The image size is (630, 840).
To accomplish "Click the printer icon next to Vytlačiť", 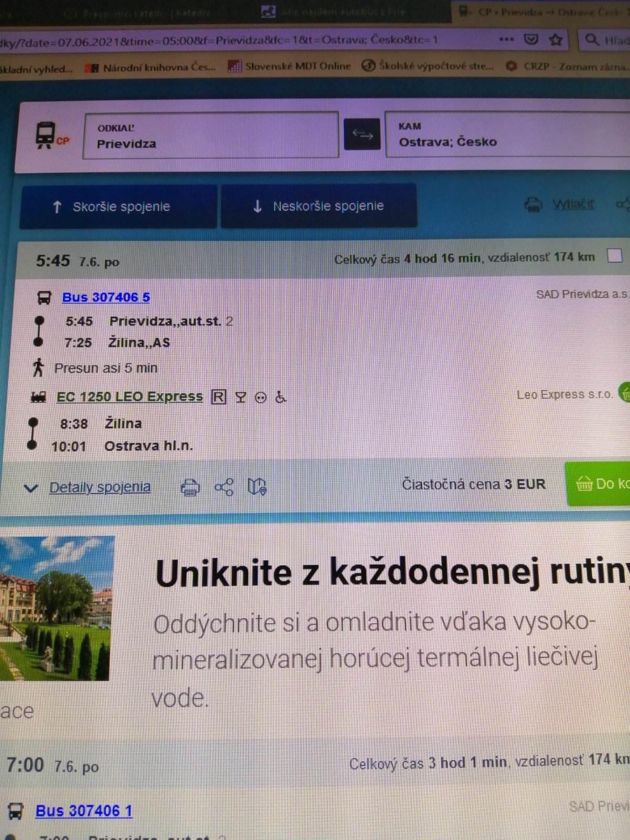I will [533, 204].
